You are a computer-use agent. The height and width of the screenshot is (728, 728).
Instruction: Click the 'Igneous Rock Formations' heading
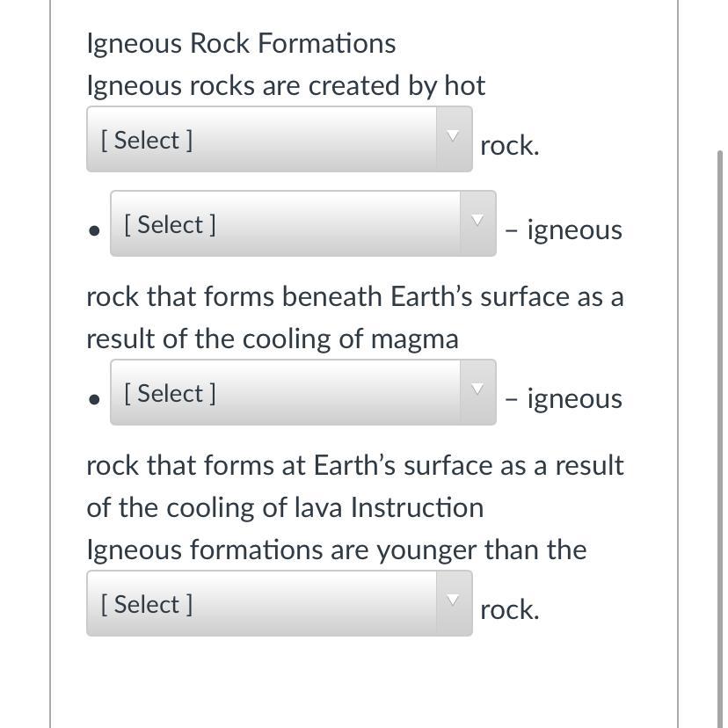point(241,43)
